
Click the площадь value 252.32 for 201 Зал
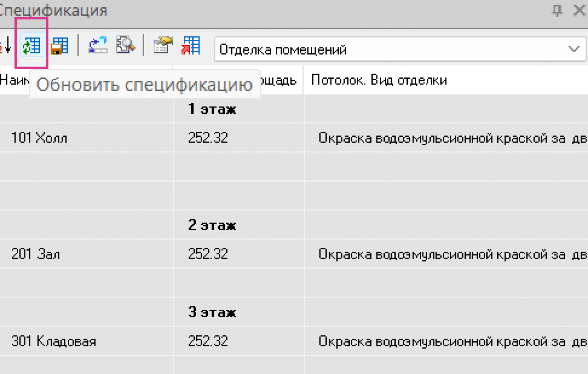click(208, 254)
